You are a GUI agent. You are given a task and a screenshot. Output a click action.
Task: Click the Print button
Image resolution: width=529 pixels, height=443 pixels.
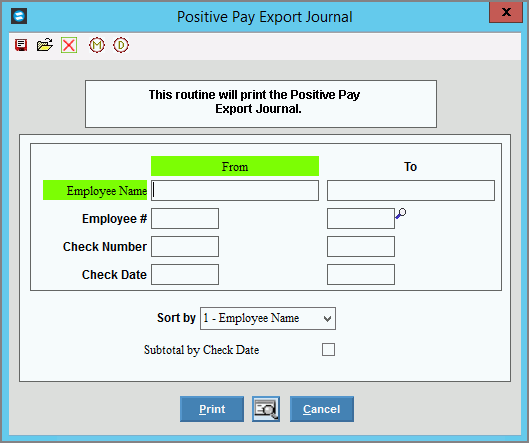coord(212,409)
